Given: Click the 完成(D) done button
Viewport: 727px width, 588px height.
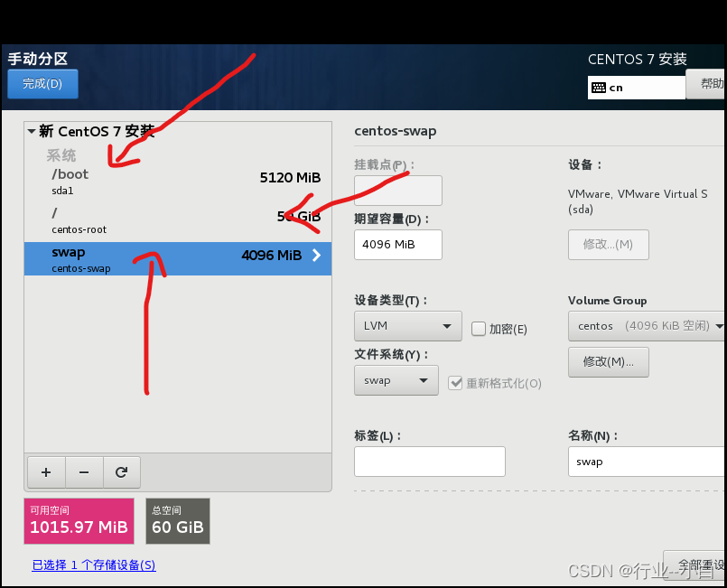Looking at the screenshot, I should tap(42, 83).
